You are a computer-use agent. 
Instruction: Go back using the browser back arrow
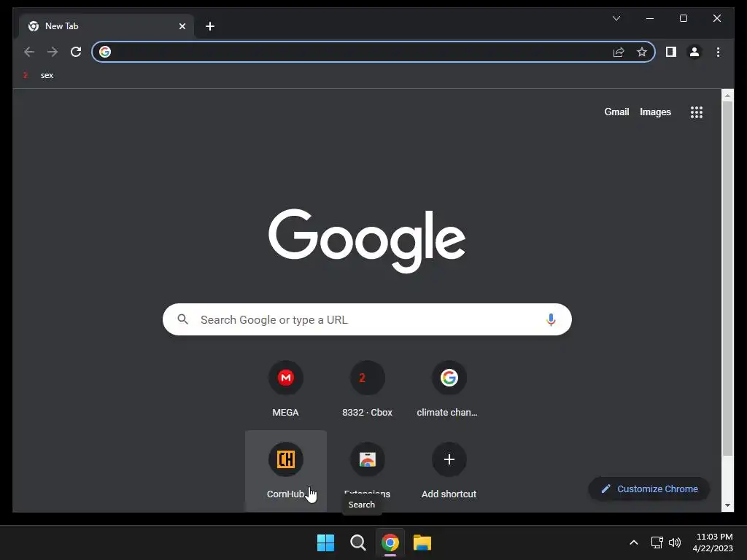29,52
